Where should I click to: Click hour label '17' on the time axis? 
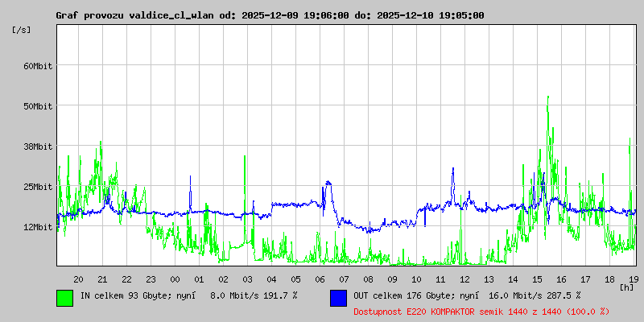coord(586,279)
